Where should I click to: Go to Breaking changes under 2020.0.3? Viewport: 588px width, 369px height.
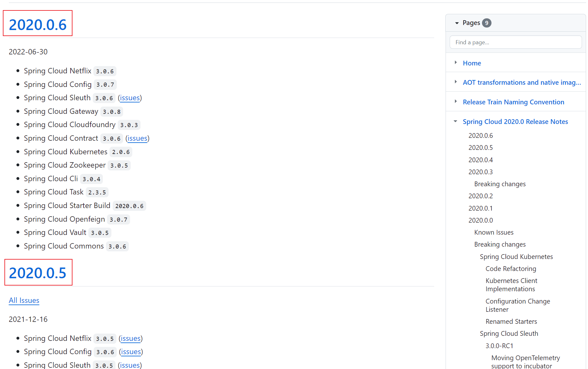[x=500, y=184]
